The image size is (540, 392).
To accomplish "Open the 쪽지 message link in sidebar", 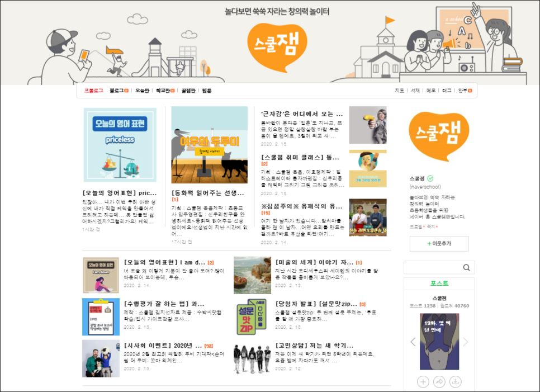I will click(x=432, y=226).
